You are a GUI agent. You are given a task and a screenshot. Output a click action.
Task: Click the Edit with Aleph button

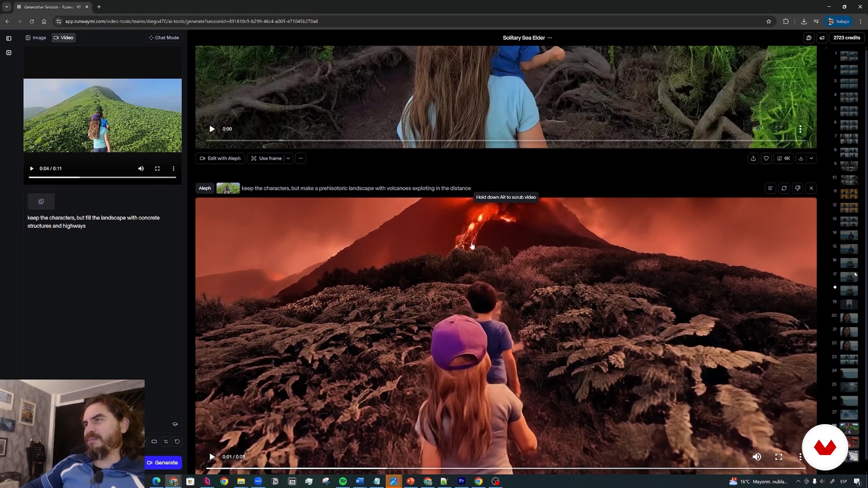[220, 158]
